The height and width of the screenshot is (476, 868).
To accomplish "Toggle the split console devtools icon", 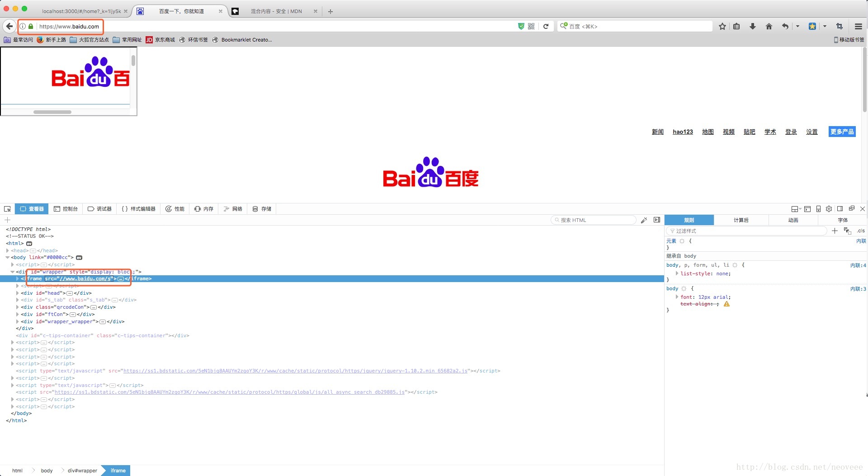I will pyautogui.click(x=807, y=209).
